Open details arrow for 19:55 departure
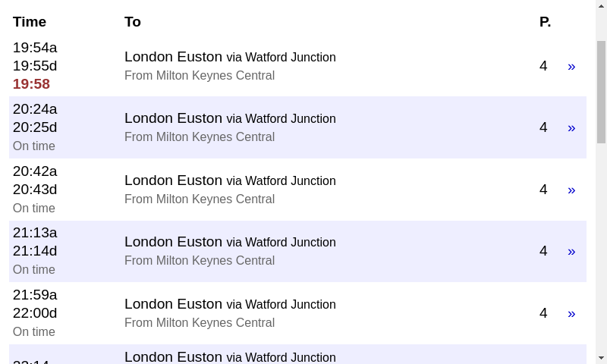The width and height of the screenshot is (607, 364). (x=571, y=67)
